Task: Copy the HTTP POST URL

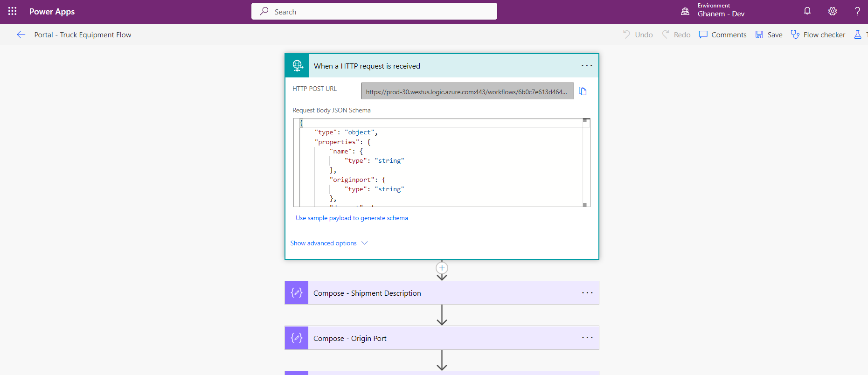Action: pos(583,91)
